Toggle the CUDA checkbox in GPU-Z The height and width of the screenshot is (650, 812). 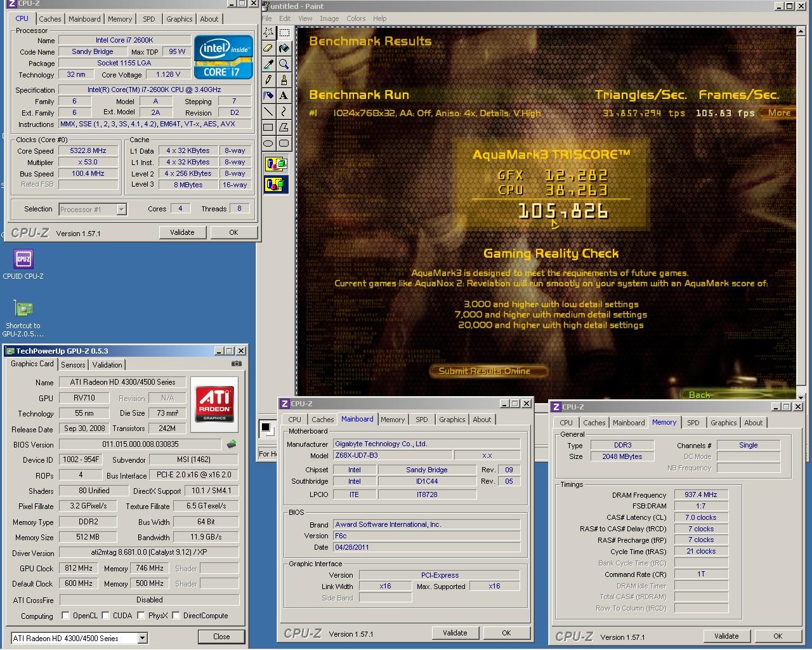pos(105,615)
